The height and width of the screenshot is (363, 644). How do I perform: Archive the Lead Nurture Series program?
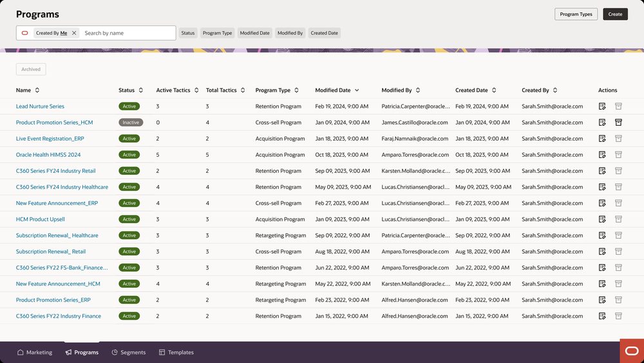(x=618, y=106)
